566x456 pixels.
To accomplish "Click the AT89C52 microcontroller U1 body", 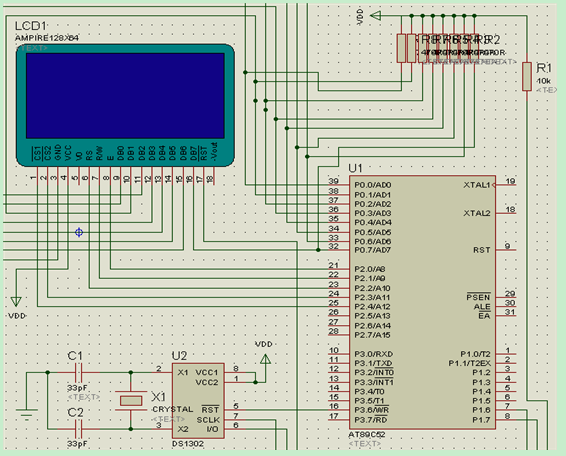I will pos(422,303).
